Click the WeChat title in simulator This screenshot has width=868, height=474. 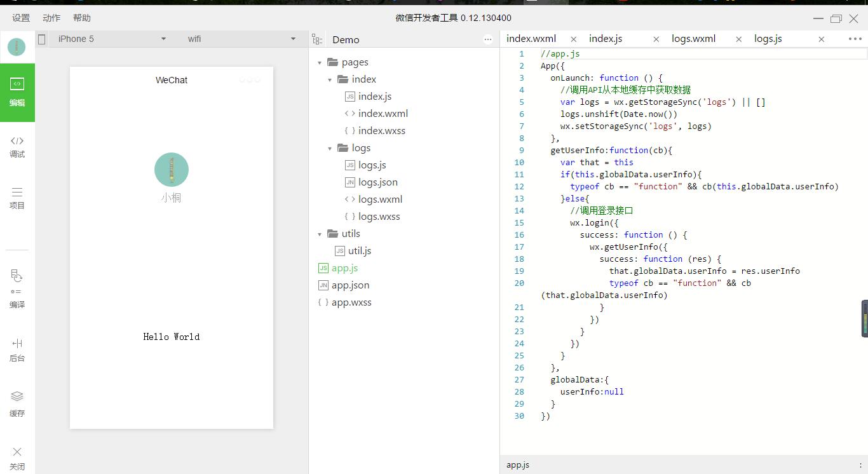172,80
